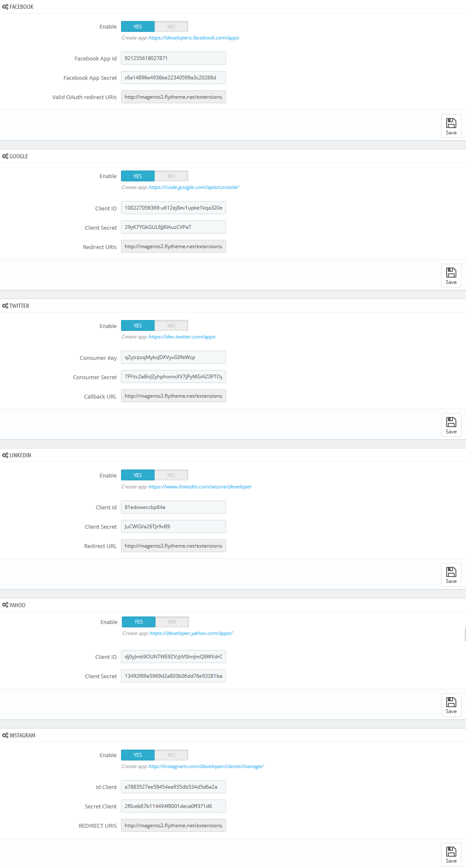Screen dimensions: 466x868
Task: Select the LinkedIn Redirect URL field
Action: 174,546
